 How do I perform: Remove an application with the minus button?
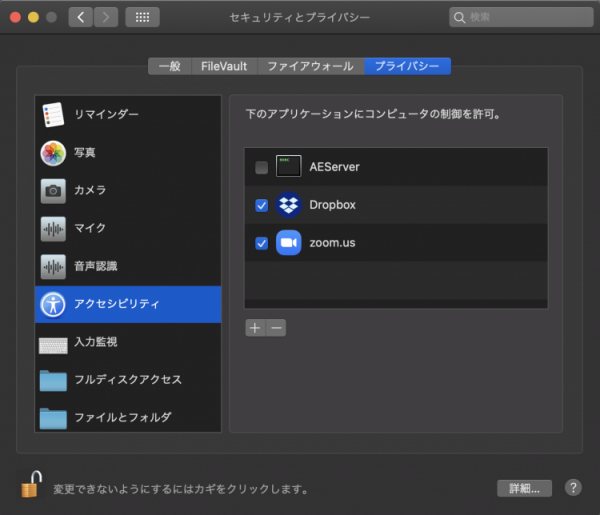pyautogui.click(x=276, y=328)
